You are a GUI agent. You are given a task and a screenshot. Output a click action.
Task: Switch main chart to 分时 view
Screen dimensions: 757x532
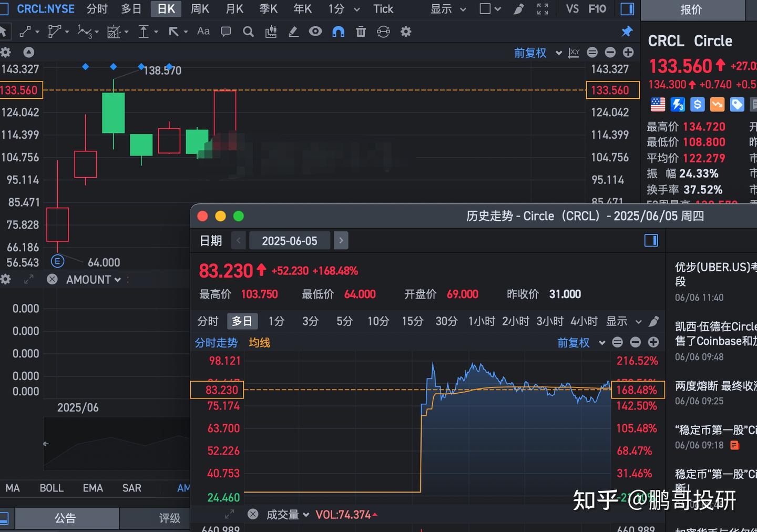(97, 9)
